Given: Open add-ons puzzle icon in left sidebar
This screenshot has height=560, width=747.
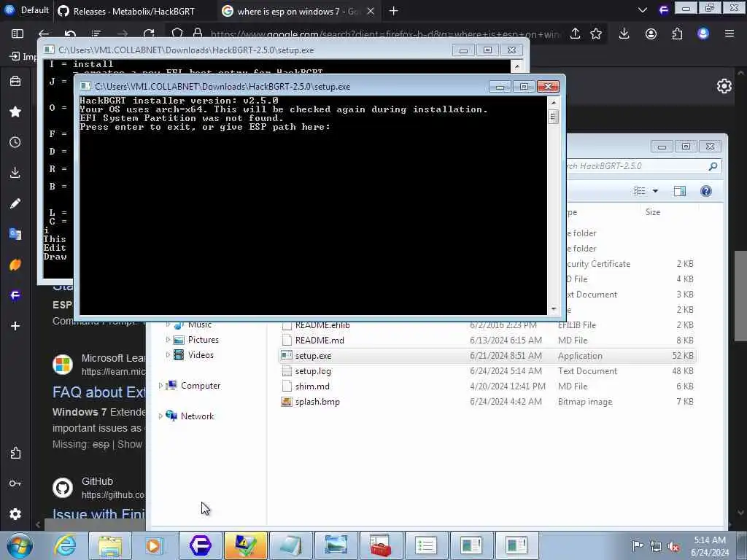Looking at the screenshot, I should pos(15,453).
